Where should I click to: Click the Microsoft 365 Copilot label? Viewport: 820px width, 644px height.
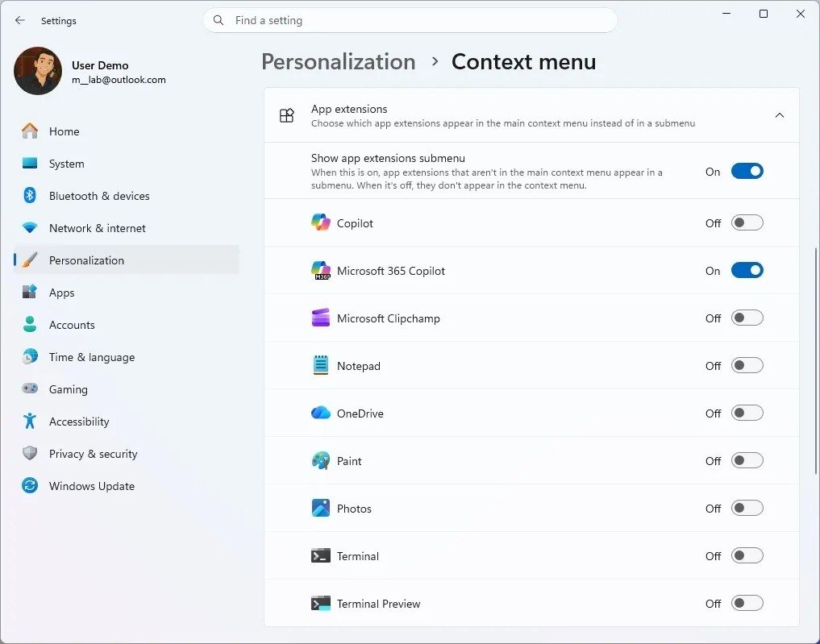coord(391,271)
